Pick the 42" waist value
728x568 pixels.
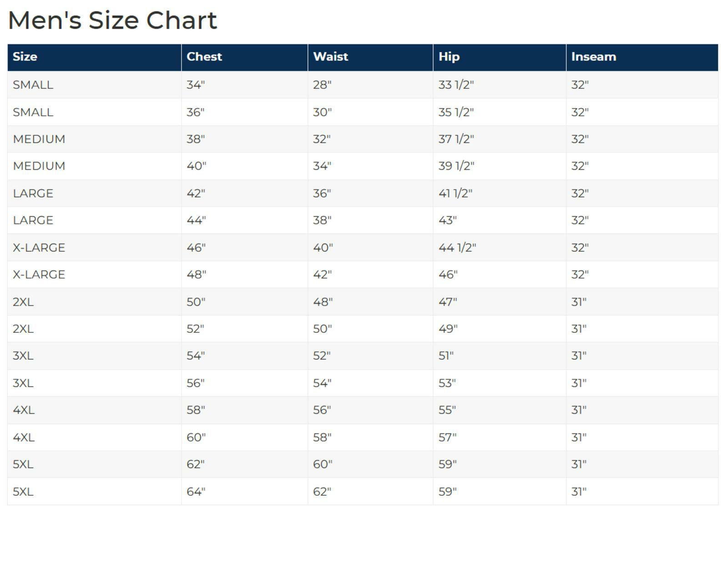323,275
